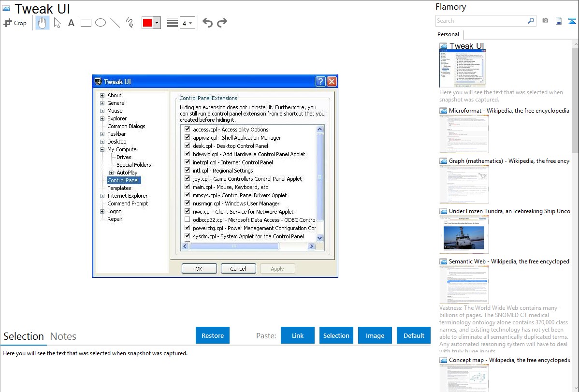Paste as Link
The width and height of the screenshot is (579, 392).
[298, 335]
